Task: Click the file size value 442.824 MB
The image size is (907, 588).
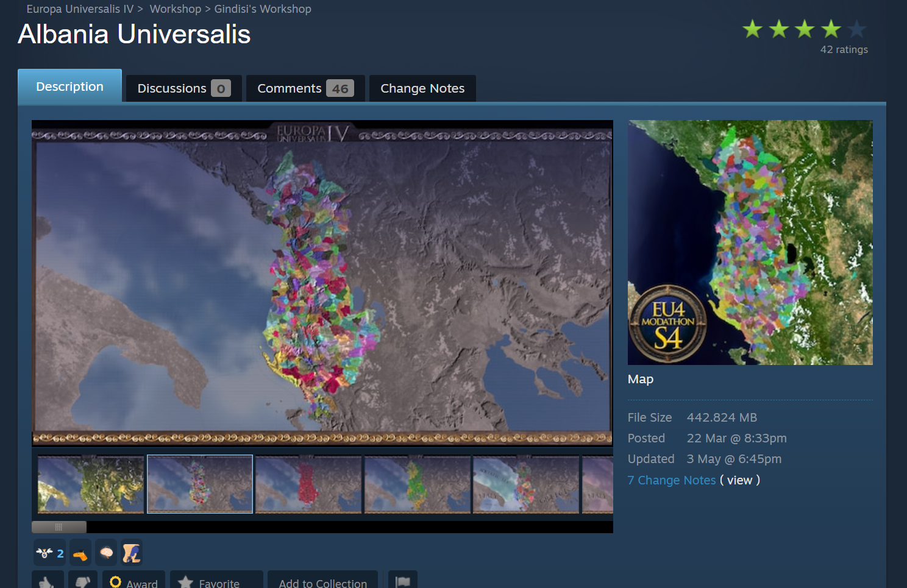Action: (x=722, y=417)
